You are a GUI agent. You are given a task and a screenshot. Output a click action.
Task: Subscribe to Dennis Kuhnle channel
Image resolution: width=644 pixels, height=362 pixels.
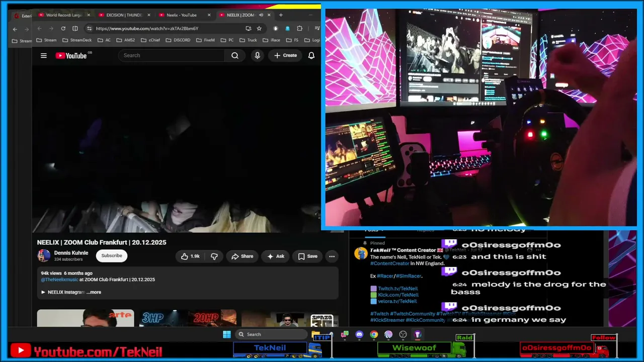pos(112,255)
